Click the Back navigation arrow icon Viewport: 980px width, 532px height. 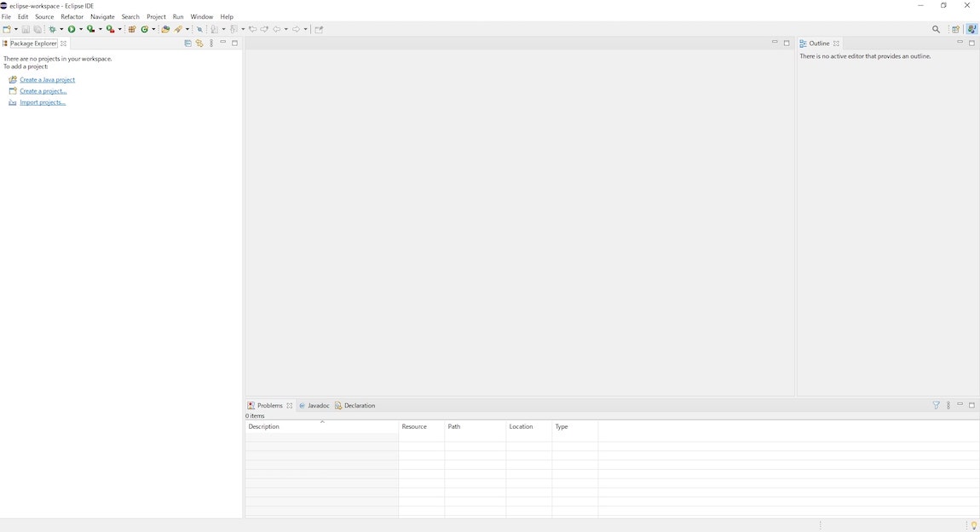[277, 29]
